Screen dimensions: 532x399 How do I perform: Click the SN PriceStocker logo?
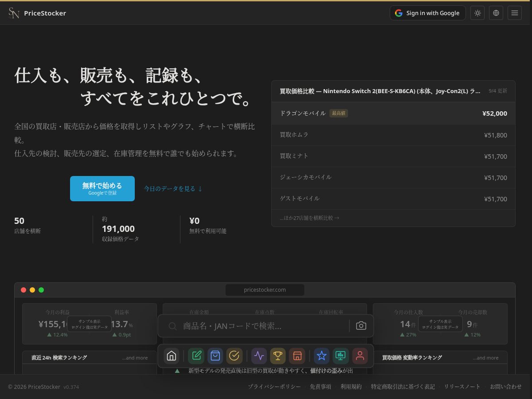(x=37, y=13)
